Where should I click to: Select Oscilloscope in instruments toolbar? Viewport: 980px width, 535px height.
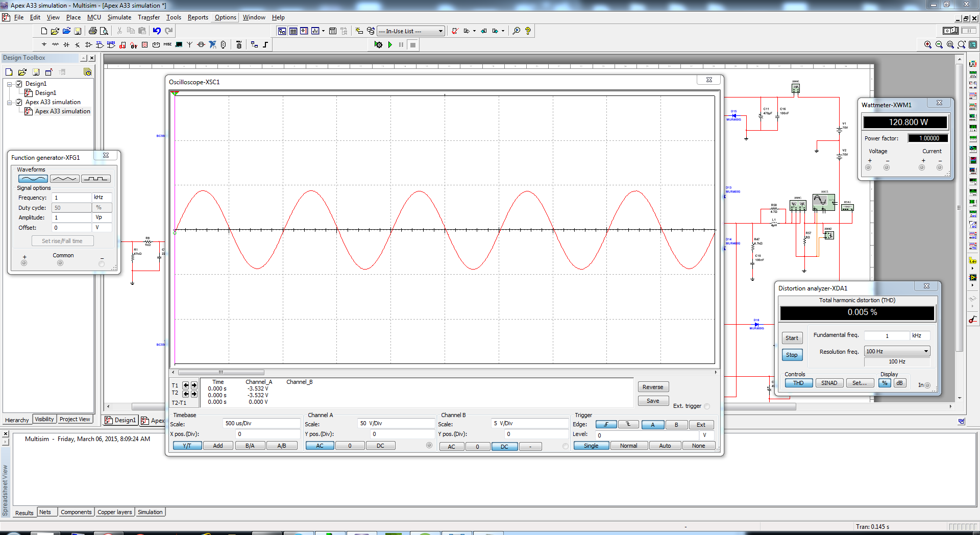[973, 96]
